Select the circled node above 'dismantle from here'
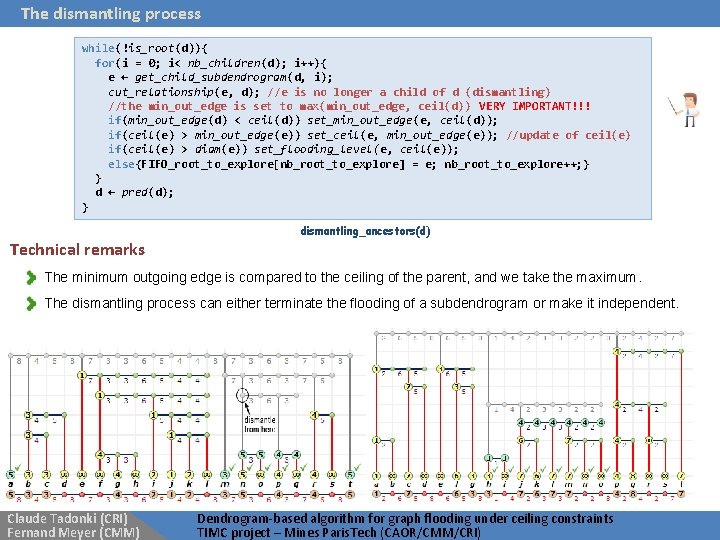 [242, 395]
